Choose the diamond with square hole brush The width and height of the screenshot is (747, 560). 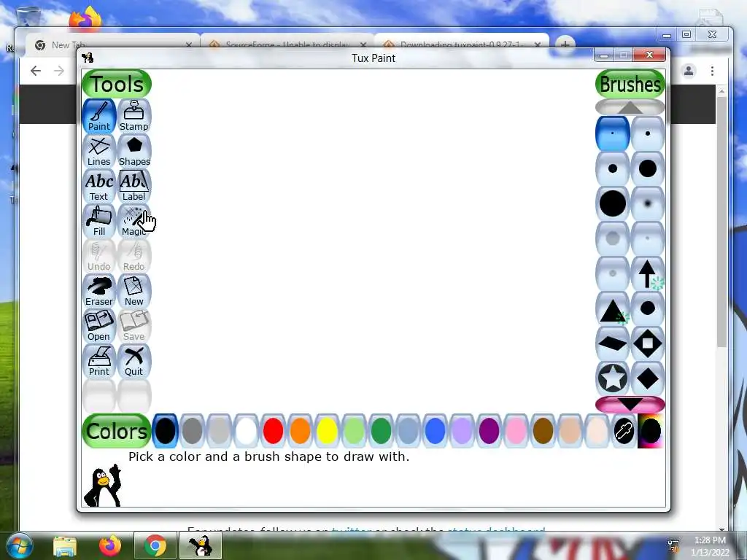[x=648, y=344]
